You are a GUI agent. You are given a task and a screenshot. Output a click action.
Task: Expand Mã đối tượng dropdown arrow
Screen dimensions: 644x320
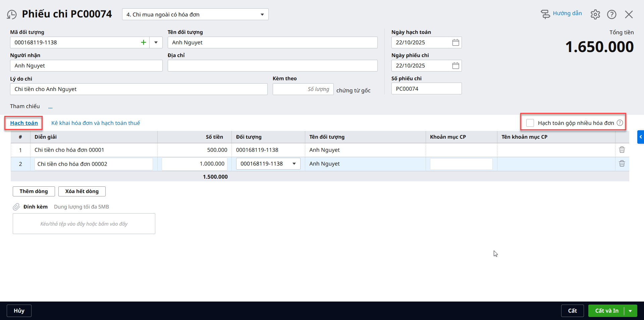click(x=156, y=43)
